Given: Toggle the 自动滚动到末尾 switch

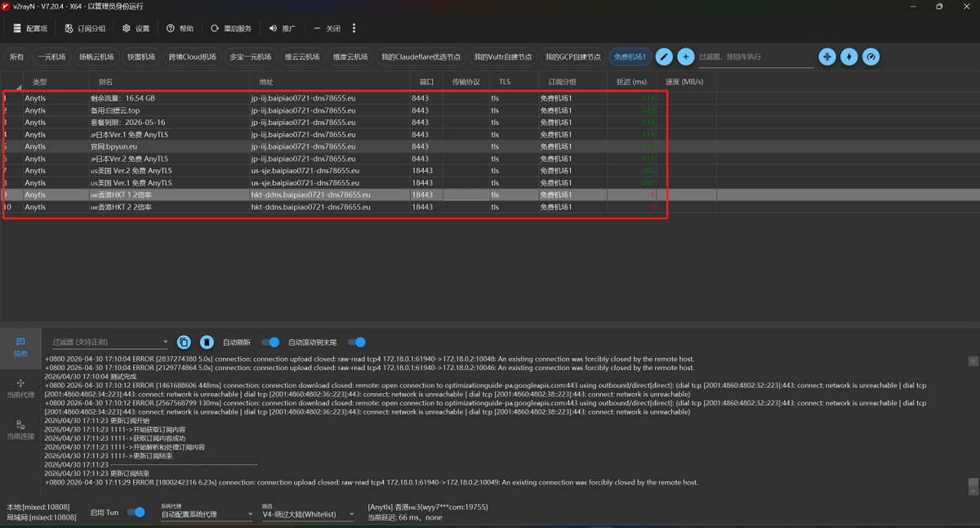Looking at the screenshot, I should tap(356, 342).
